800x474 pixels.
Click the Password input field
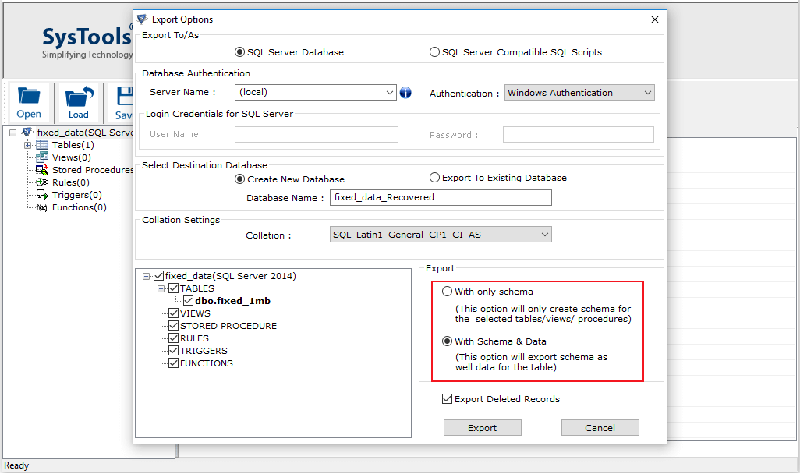point(579,135)
